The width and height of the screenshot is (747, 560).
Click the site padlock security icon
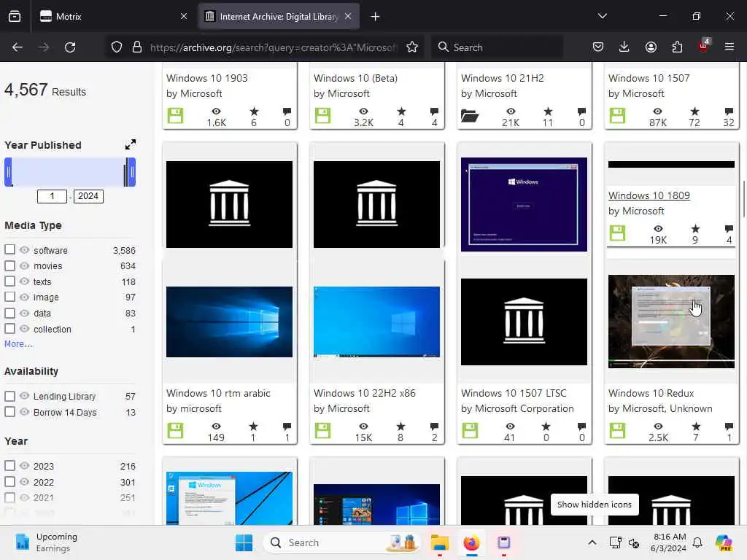pos(137,47)
